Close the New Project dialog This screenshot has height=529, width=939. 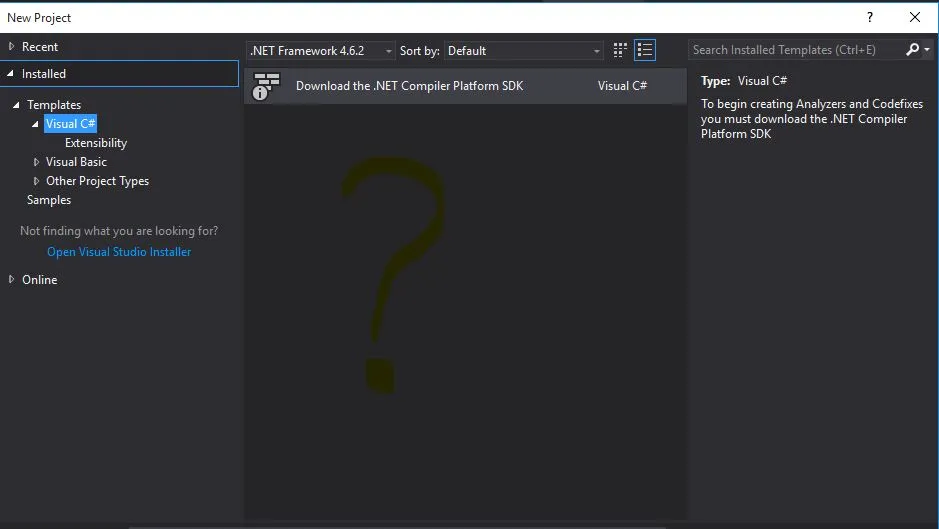915,17
